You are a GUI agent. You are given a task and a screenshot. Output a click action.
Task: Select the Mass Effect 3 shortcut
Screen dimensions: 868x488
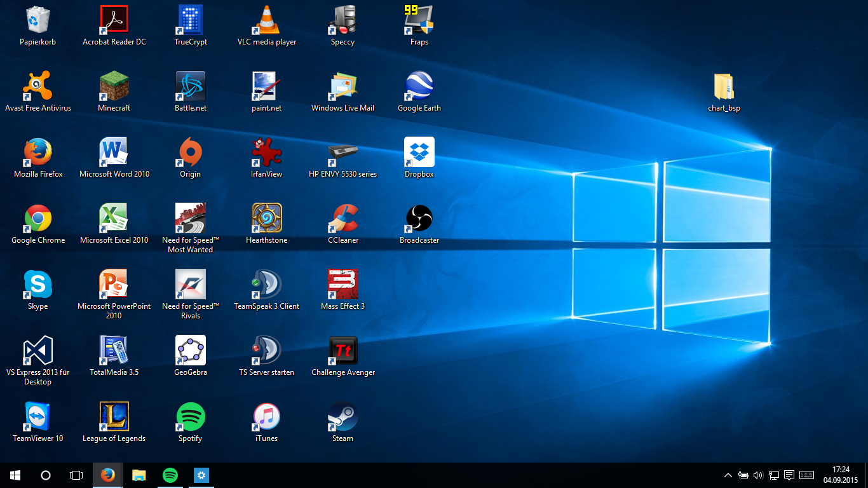point(342,285)
